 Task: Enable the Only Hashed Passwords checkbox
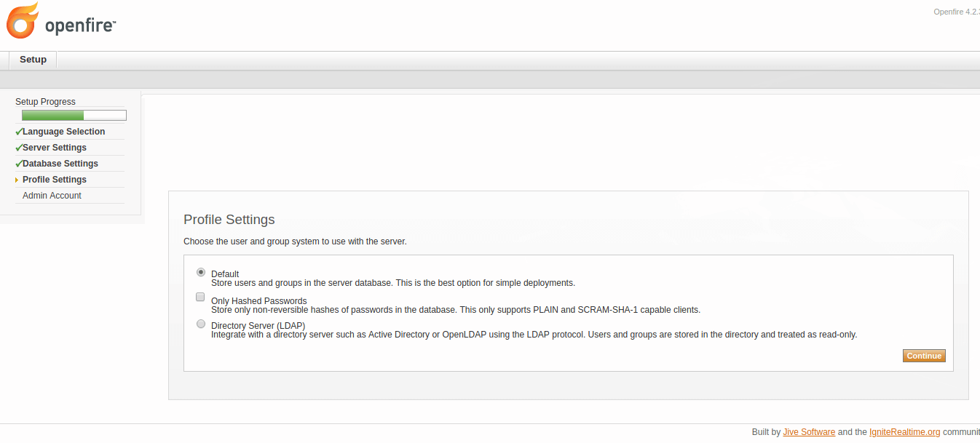(x=200, y=297)
